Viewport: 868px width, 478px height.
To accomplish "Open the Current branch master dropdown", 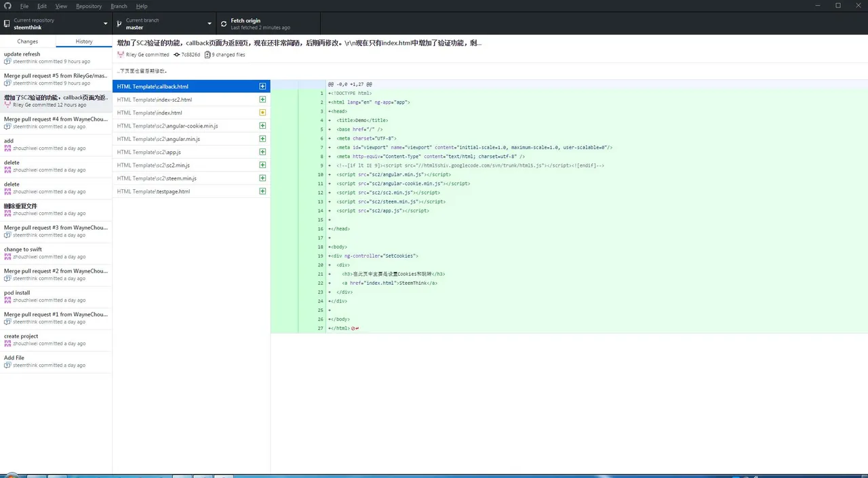I will pos(164,24).
